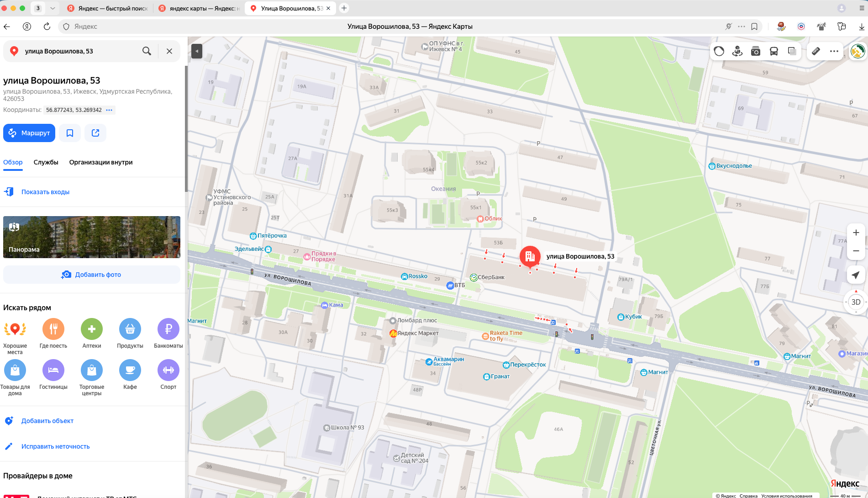Open Yandex home via the Я button
Screen dimensions: 868x498
coord(27,26)
